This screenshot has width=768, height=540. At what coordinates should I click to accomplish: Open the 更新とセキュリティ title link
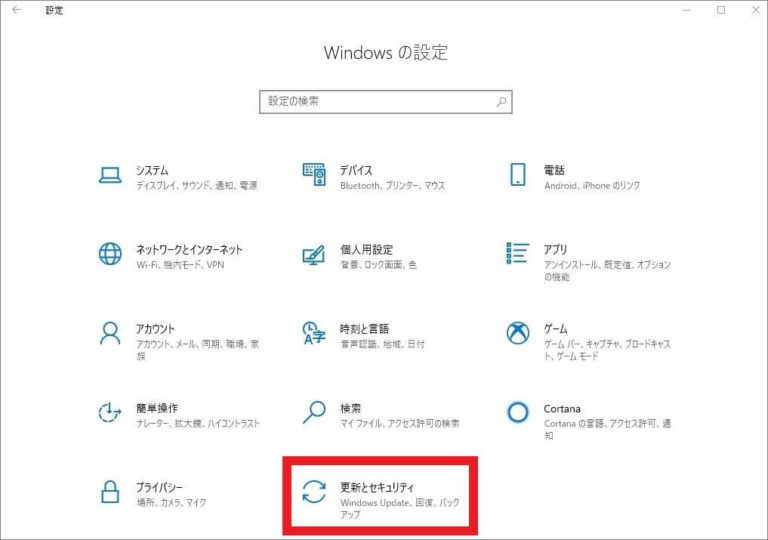coord(377,486)
